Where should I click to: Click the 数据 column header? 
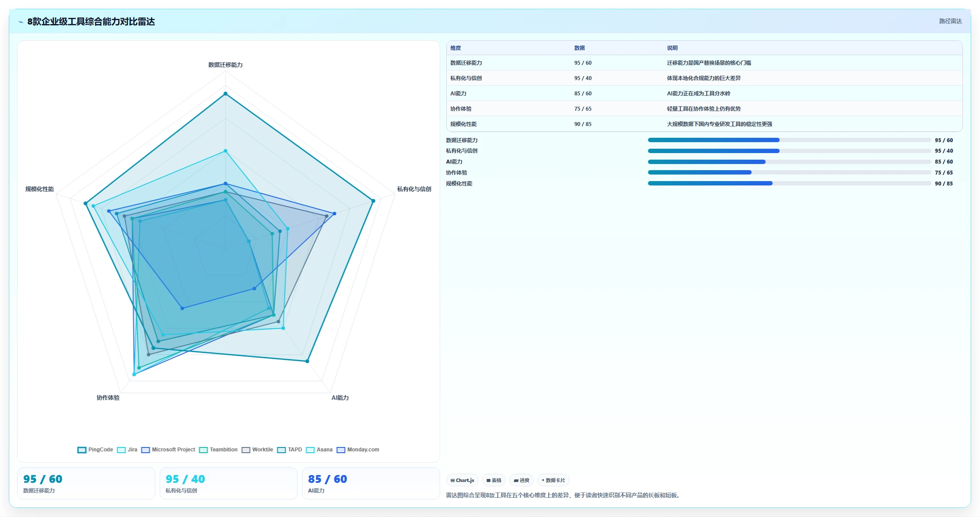pyautogui.click(x=579, y=48)
